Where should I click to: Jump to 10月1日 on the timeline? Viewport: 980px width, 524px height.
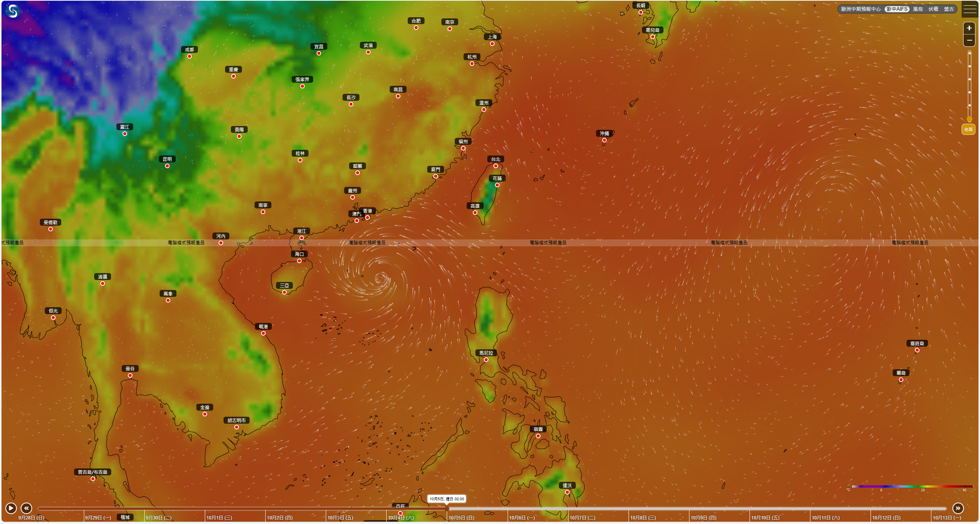(219, 517)
